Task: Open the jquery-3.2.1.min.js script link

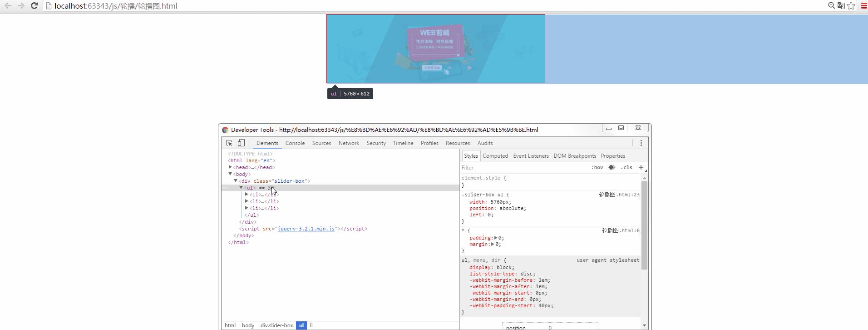Action: (306, 229)
